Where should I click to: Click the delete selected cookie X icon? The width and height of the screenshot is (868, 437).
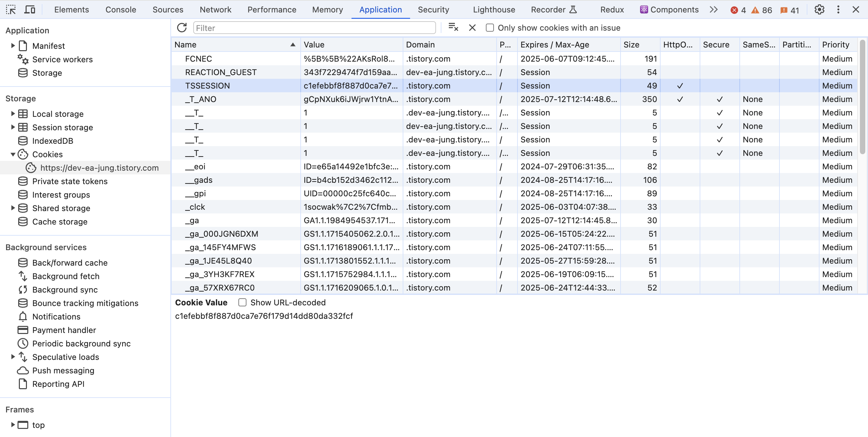click(472, 28)
